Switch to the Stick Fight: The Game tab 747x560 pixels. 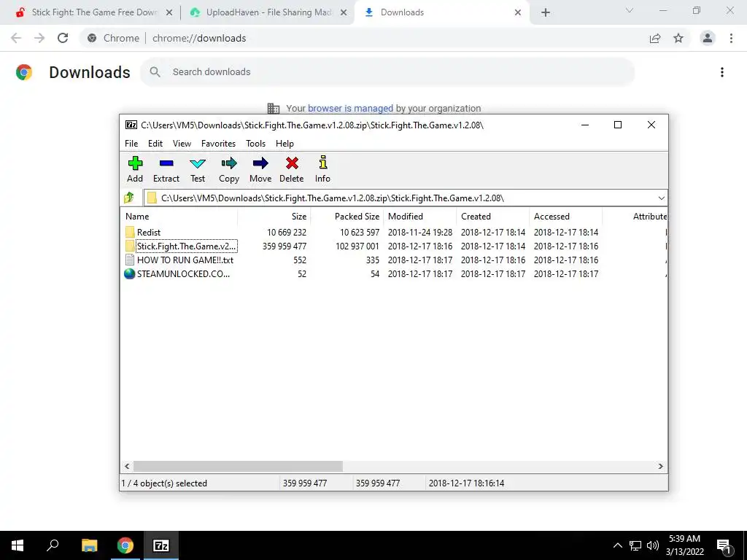click(94, 12)
